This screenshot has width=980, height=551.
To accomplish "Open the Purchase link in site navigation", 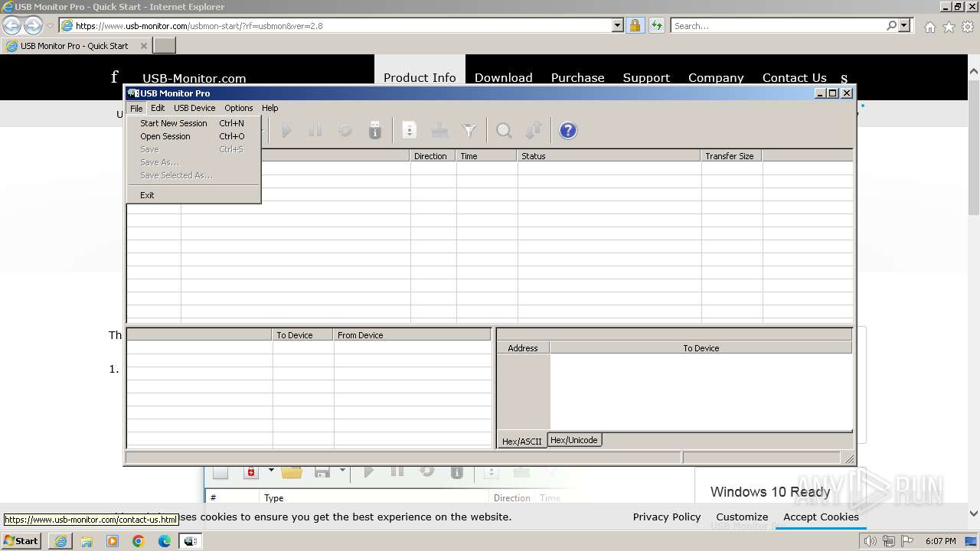I will click(x=578, y=77).
